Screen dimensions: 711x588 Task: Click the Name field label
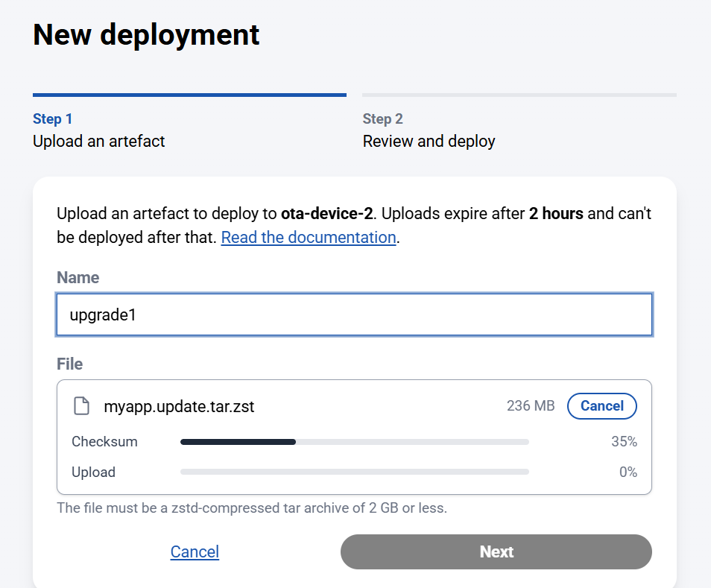tap(78, 277)
